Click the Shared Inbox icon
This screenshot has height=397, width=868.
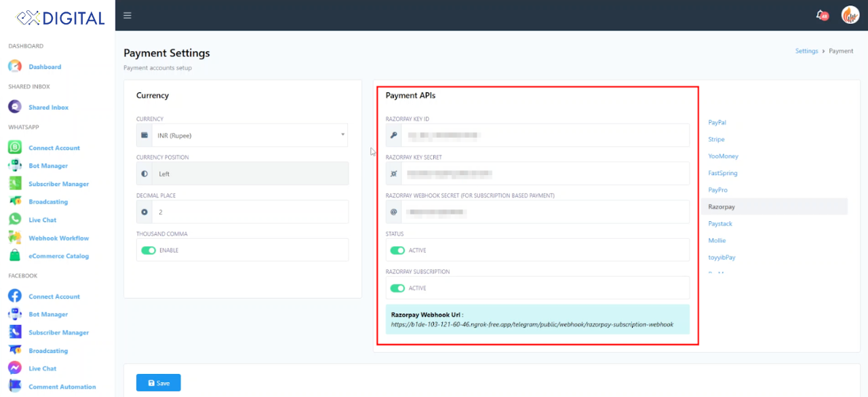point(15,107)
